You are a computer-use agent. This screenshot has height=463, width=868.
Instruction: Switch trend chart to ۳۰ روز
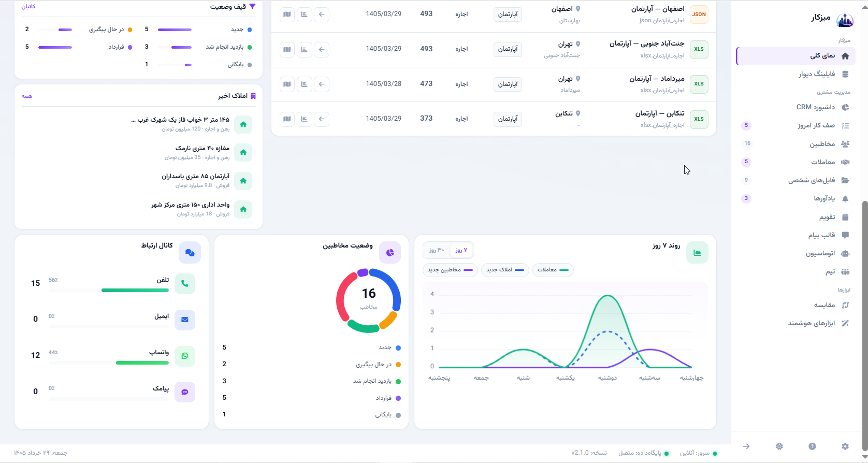click(x=437, y=250)
